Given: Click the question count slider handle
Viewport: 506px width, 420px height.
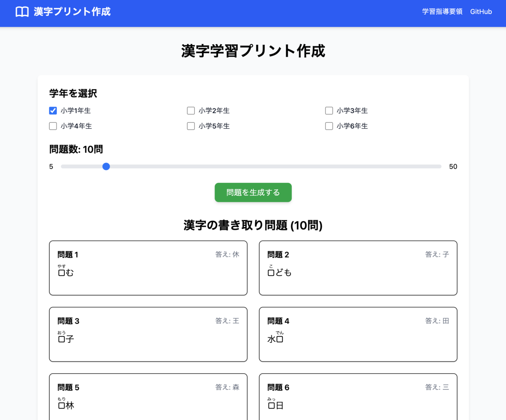Looking at the screenshot, I should click(x=106, y=166).
